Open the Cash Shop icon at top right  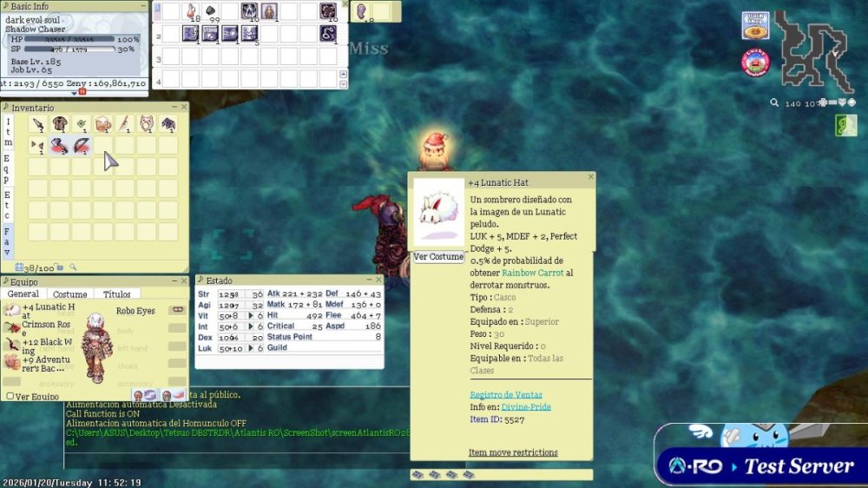(x=756, y=25)
